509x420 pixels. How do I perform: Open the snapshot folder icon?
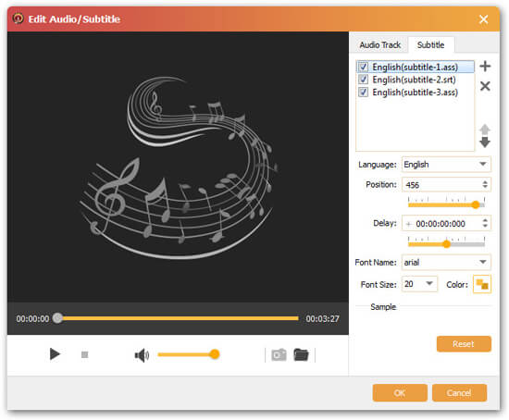click(x=301, y=354)
